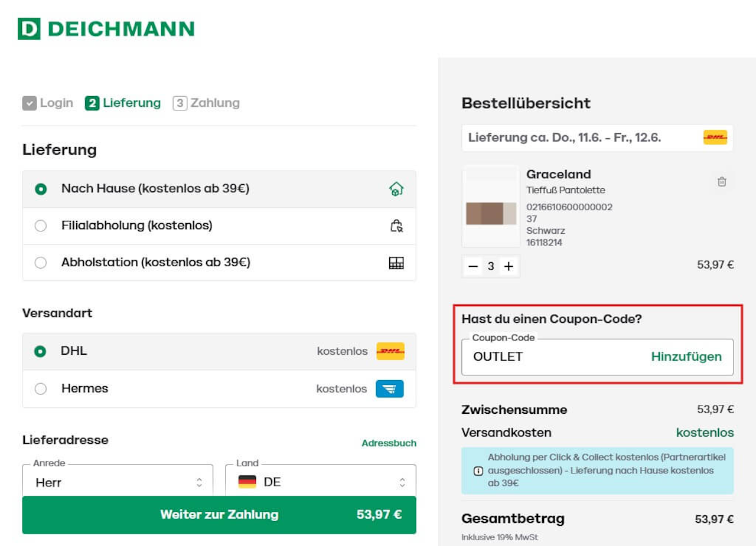Click the green kostenlos Versandkosten value
Viewport: 756px width, 546px height.
click(x=705, y=433)
